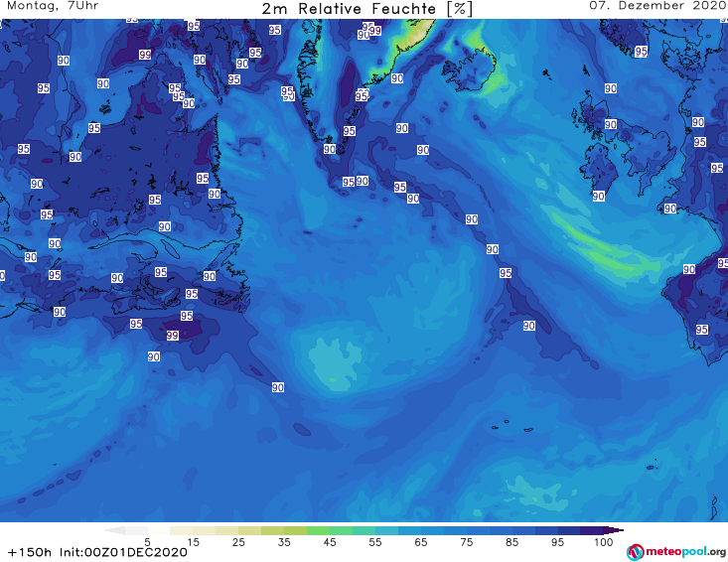Click the legend value 100
The height and width of the screenshot is (562, 728).
pos(603,542)
